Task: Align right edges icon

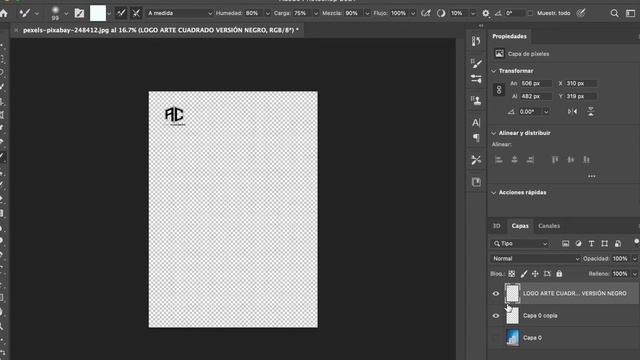Action: pyautogui.click(x=530, y=160)
